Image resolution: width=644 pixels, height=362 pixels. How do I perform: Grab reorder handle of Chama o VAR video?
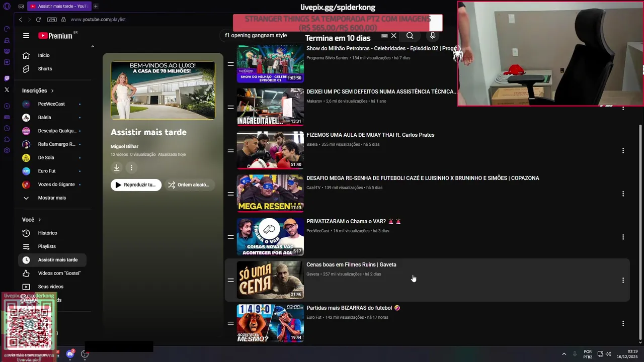[230, 237]
